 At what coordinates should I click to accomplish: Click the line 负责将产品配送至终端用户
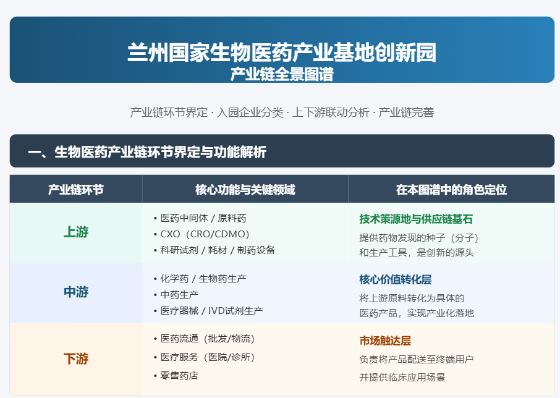(416, 359)
